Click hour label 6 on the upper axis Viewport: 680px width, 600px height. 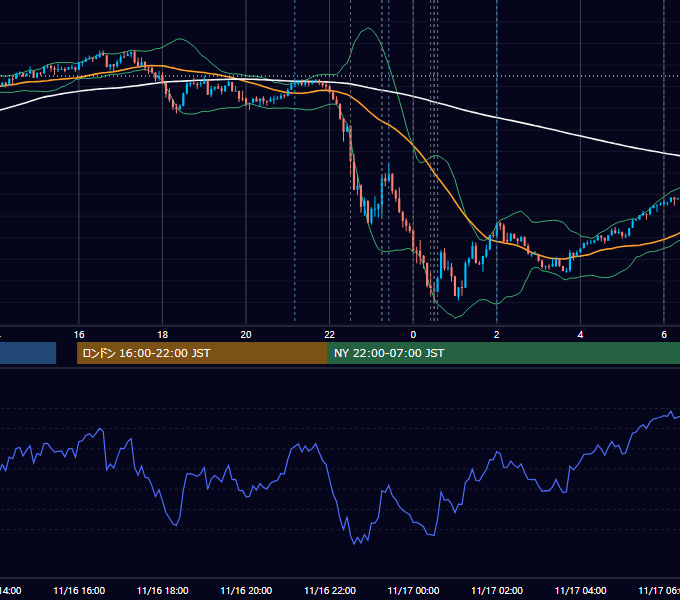coord(664,334)
